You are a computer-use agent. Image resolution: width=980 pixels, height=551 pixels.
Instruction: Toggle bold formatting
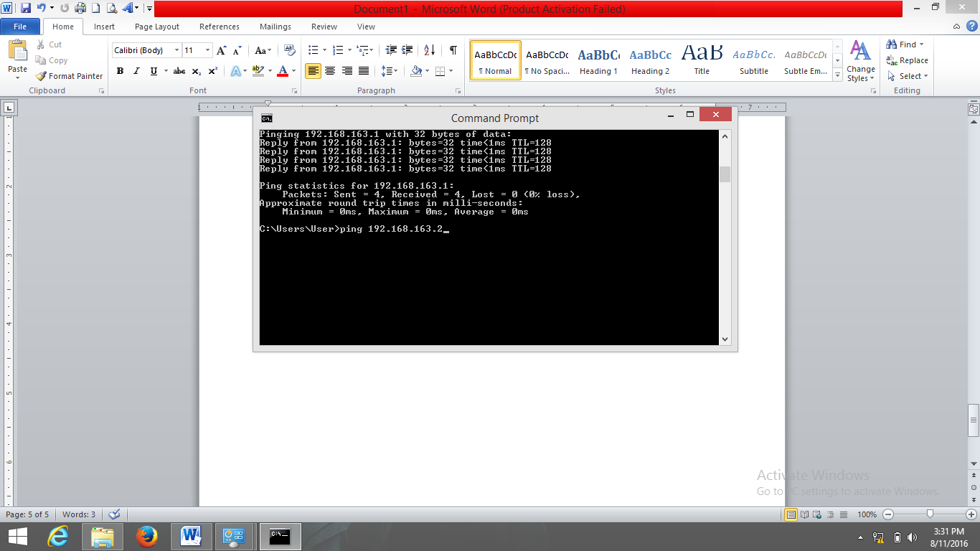119,71
